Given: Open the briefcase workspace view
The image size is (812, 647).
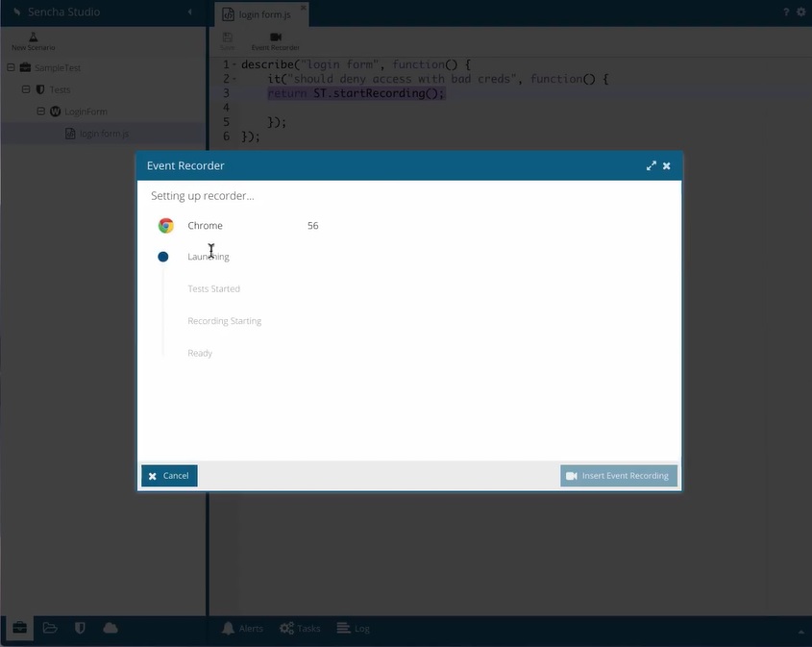Looking at the screenshot, I should pyautogui.click(x=19, y=629).
